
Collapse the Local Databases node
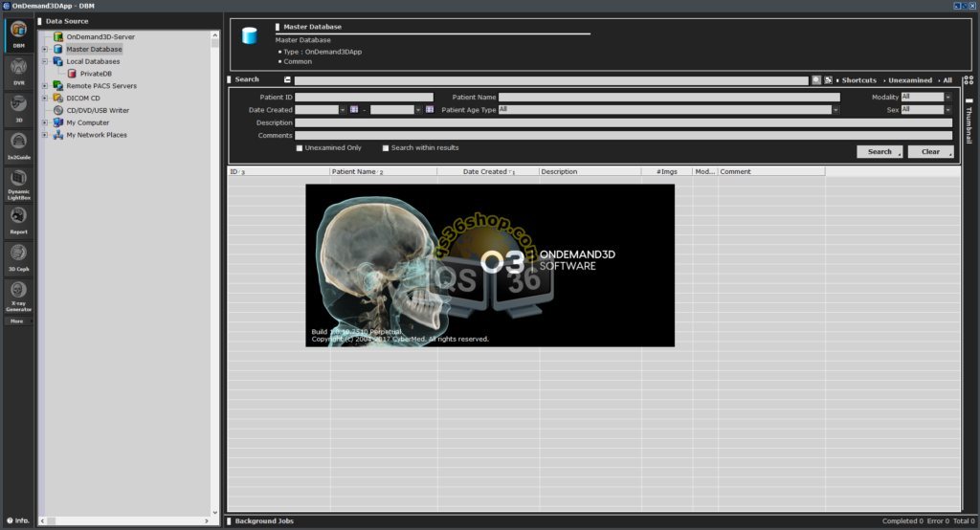pos(45,61)
